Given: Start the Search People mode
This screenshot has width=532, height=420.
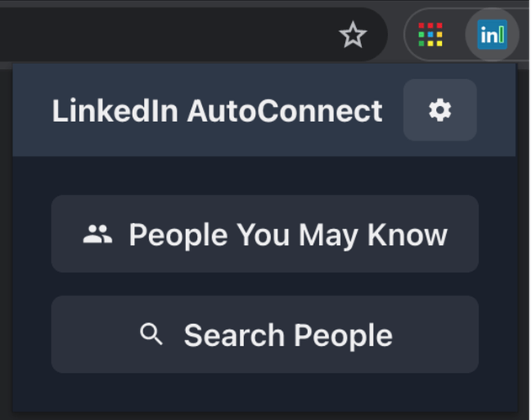Looking at the screenshot, I should tap(264, 334).
